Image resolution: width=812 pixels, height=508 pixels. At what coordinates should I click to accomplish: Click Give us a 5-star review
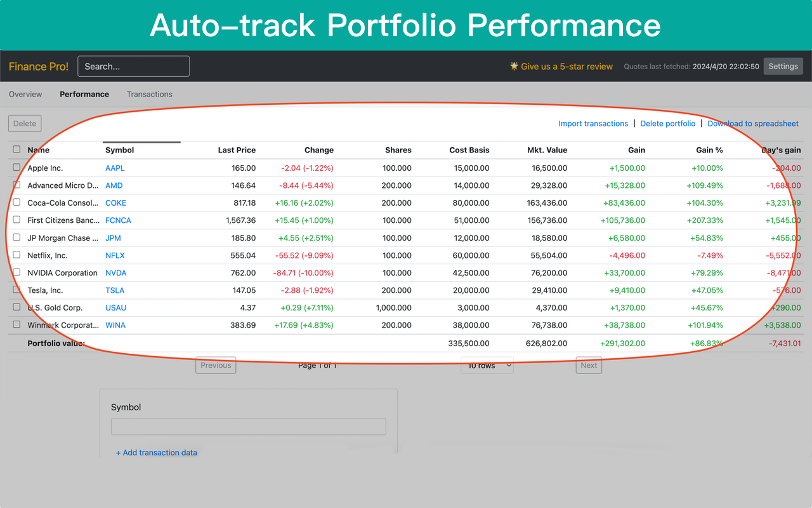pos(567,66)
